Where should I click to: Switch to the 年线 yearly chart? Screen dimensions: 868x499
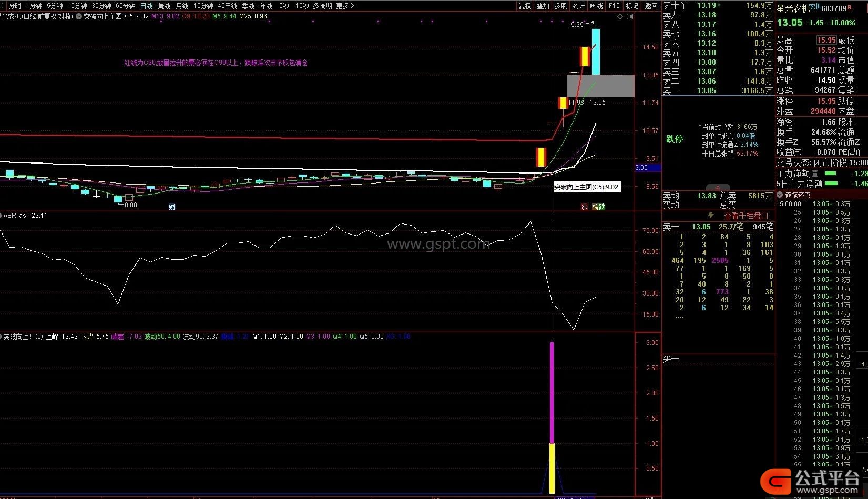pos(267,6)
